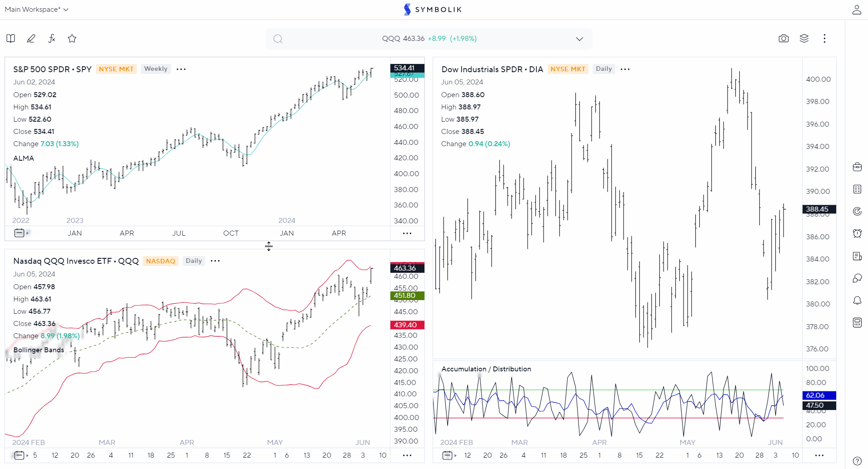Open the Daily interval selector on DIA chart

point(604,69)
